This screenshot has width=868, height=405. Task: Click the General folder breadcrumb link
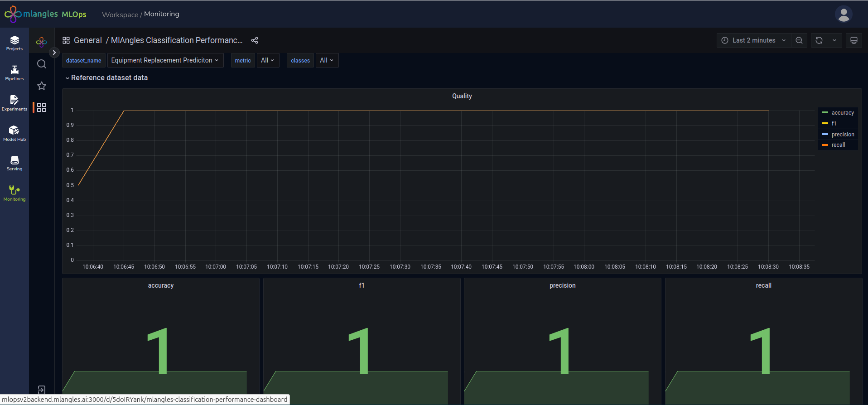87,40
